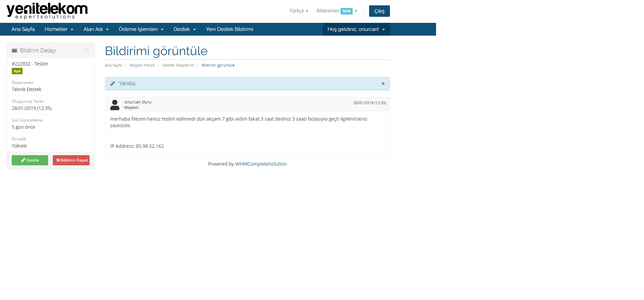Click the yenitelekom logo
Screen dimensions: 644x300
47,11
